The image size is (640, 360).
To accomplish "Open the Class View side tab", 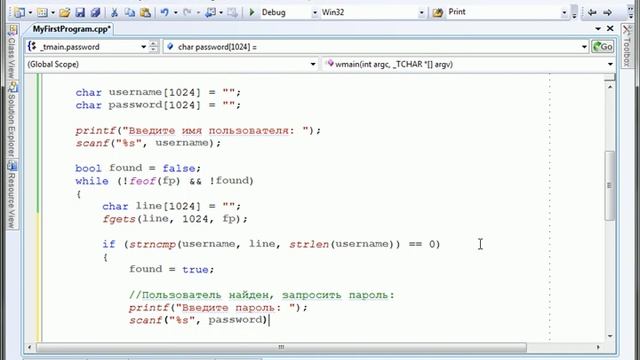I will pos(12,52).
